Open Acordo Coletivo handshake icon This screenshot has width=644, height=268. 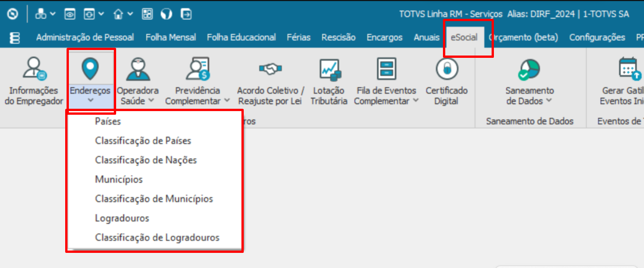(x=270, y=69)
